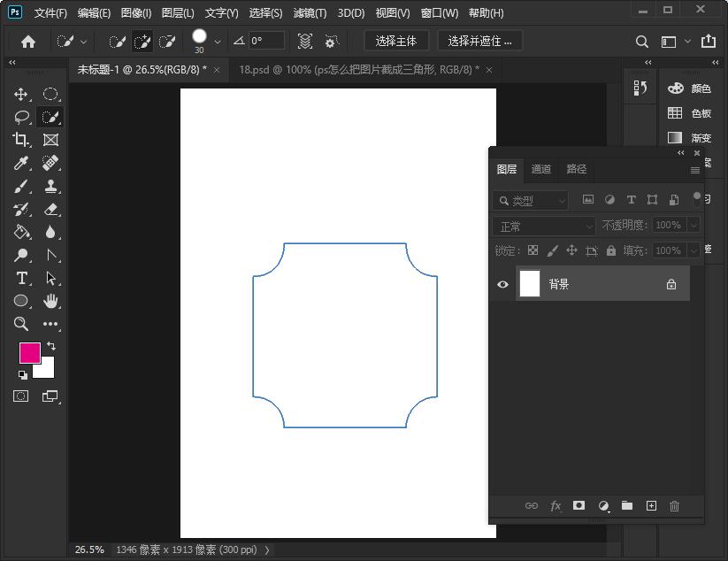Toggle lock transparent pixels icon
The image size is (728, 561).
tap(533, 250)
